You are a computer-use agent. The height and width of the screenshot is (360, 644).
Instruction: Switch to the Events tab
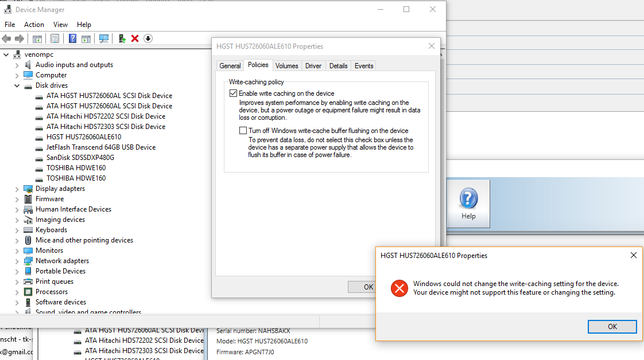[x=364, y=65]
